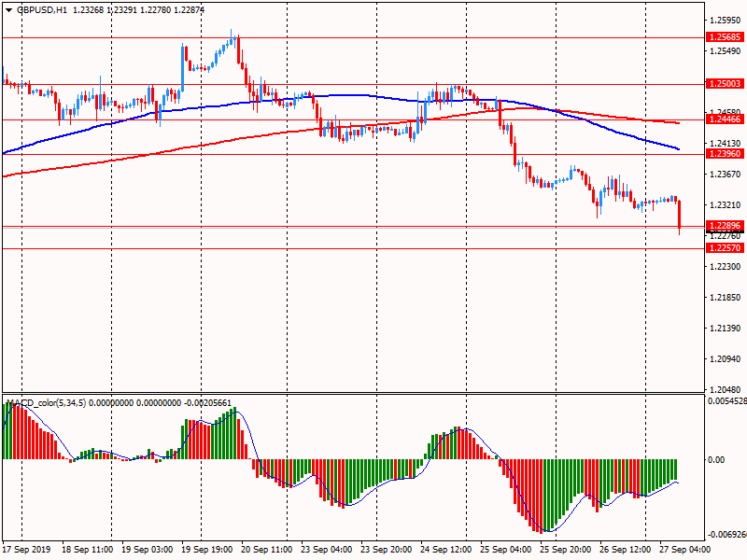Select the 1.24466 red price level label

[726, 119]
